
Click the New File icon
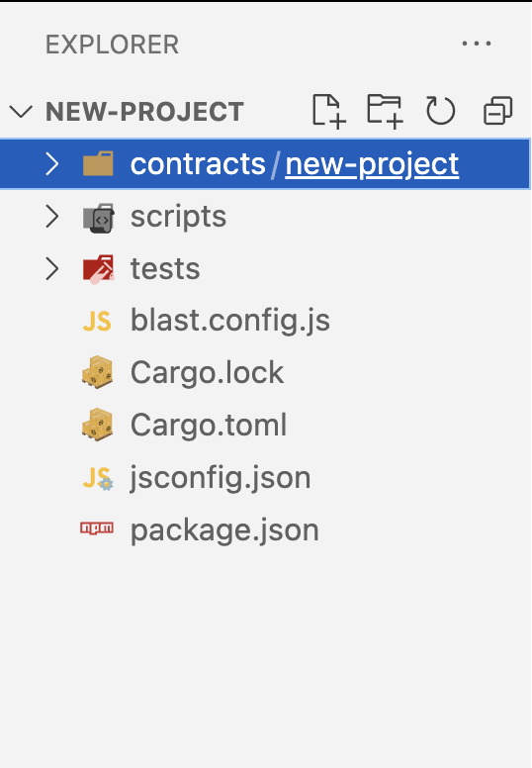(329, 111)
